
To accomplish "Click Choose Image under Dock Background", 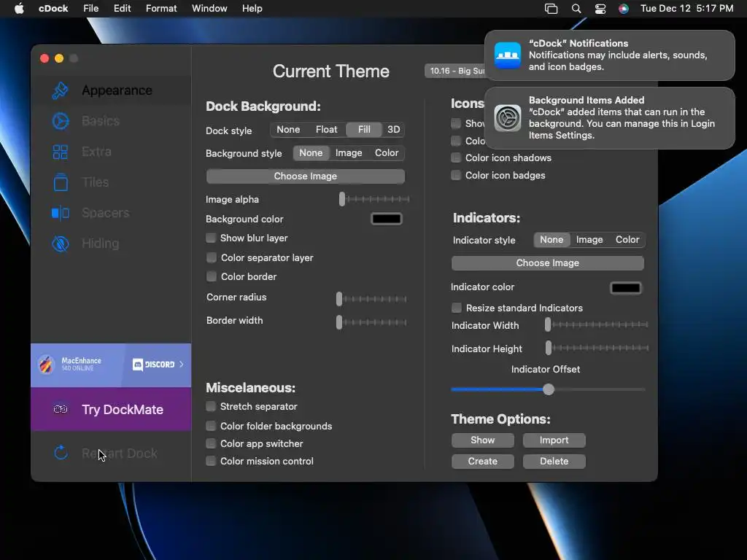I will pyautogui.click(x=306, y=176).
